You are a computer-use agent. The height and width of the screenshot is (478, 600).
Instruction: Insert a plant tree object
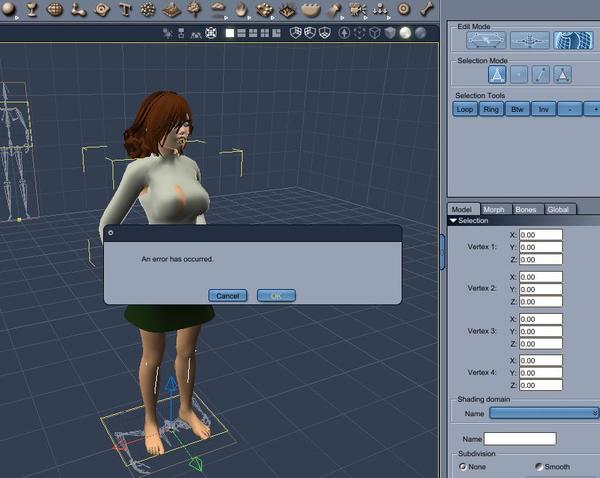194,9
